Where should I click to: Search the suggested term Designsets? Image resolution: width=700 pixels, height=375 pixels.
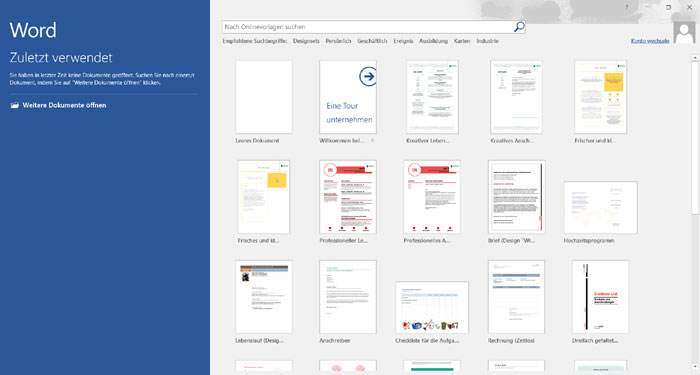[306, 41]
